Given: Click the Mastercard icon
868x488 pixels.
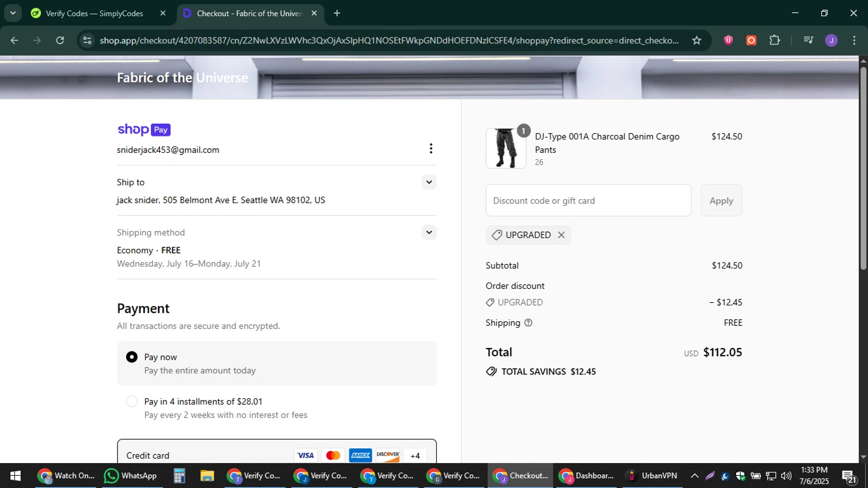Looking at the screenshot, I should tap(333, 456).
